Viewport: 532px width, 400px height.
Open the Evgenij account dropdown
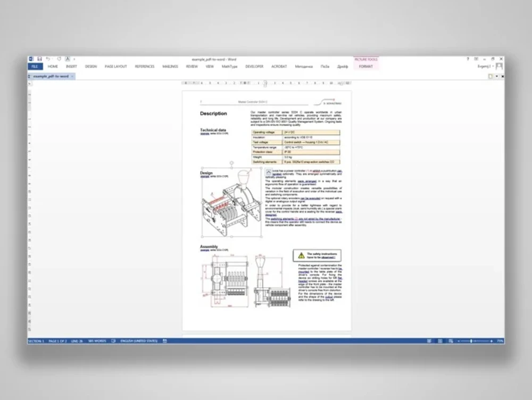click(485, 67)
